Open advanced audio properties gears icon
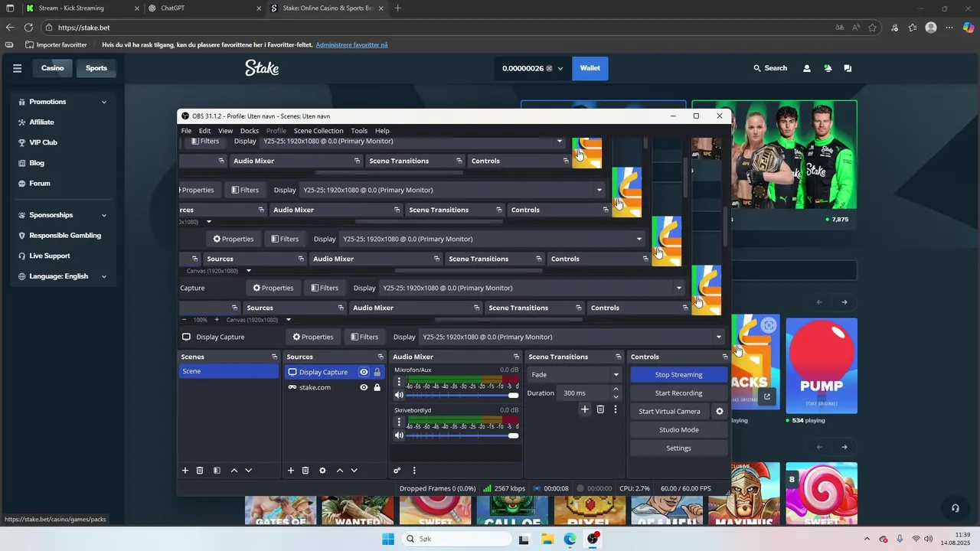Viewport: 980px width, 551px height. (x=397, y=471)
